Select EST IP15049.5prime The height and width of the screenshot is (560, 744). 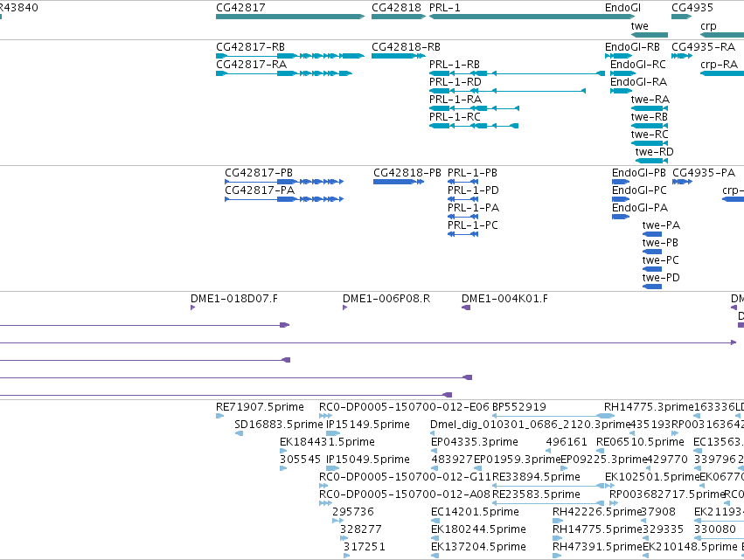point(368,460)
